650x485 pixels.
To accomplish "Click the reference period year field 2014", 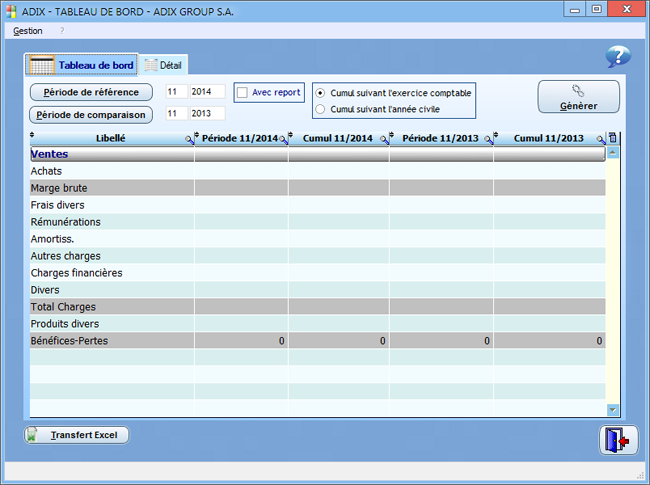I will point(208,92).
